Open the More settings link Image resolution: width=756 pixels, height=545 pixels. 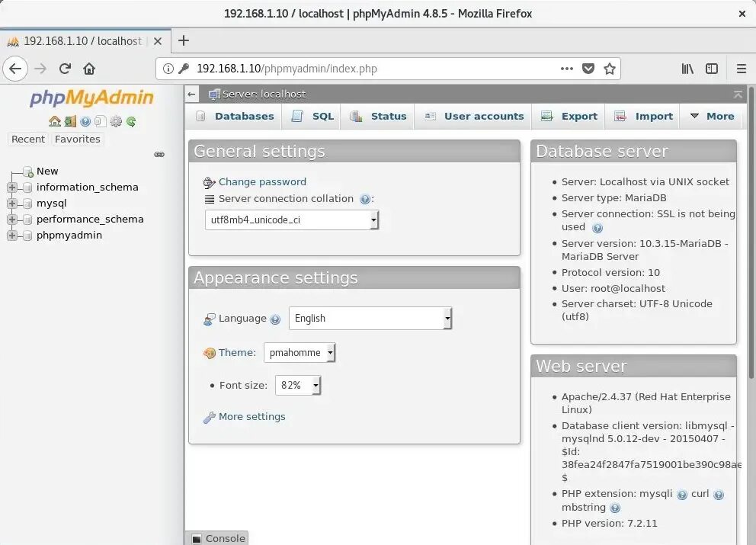pos(251,417)
